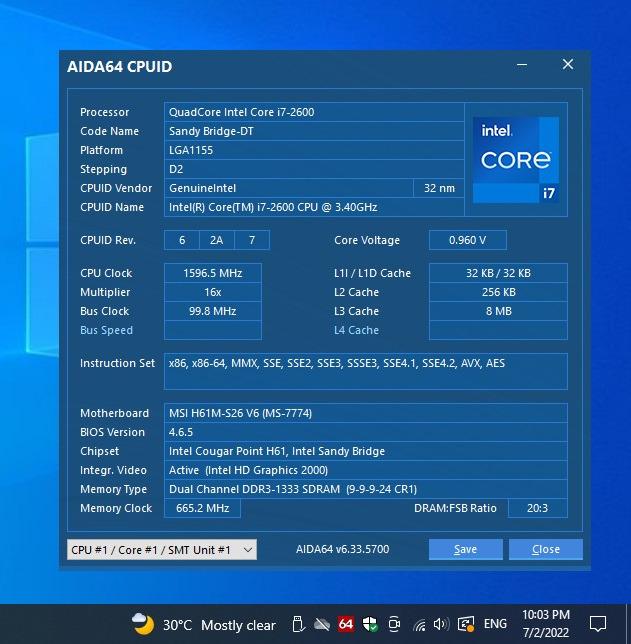This screenshot has height=644, width=631.
Task: Open the weather widget showing 30°C
Action: pos(204,625)
